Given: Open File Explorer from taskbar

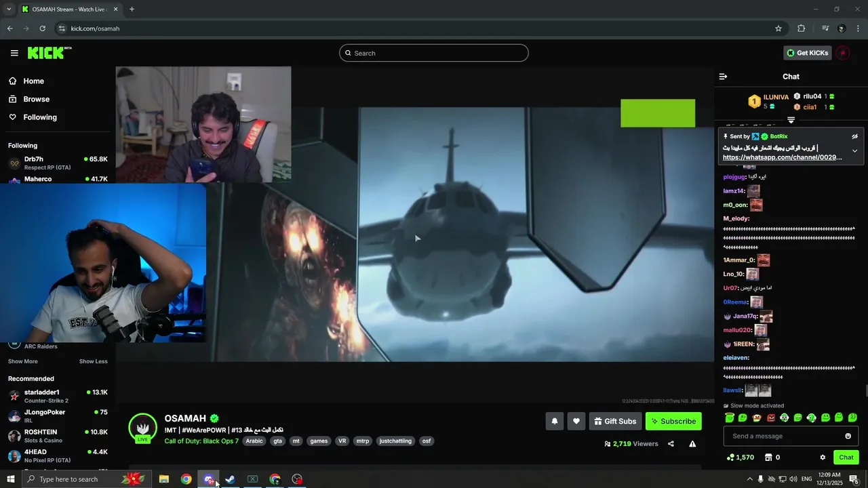Looking at the screenshot, I should [x=164, y=479].
